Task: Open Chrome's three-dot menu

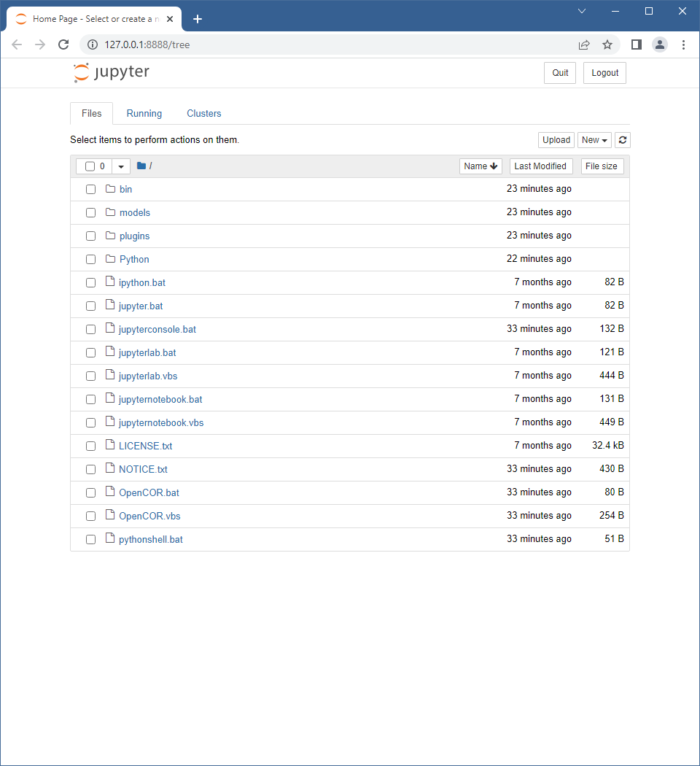Action: coord(683,45)
